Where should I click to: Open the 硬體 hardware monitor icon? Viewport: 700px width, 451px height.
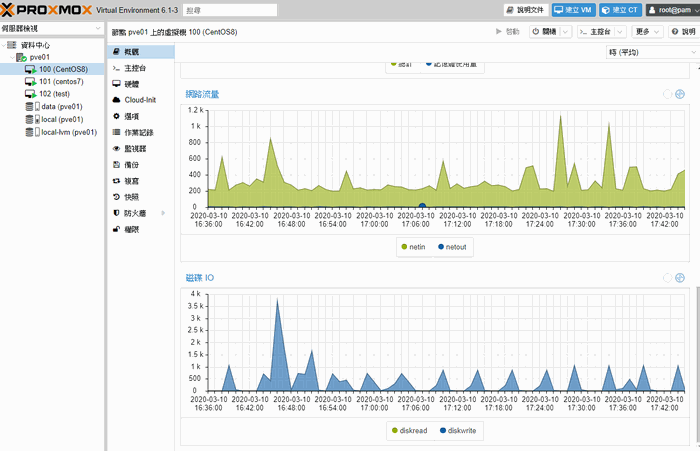click(116, 84)
